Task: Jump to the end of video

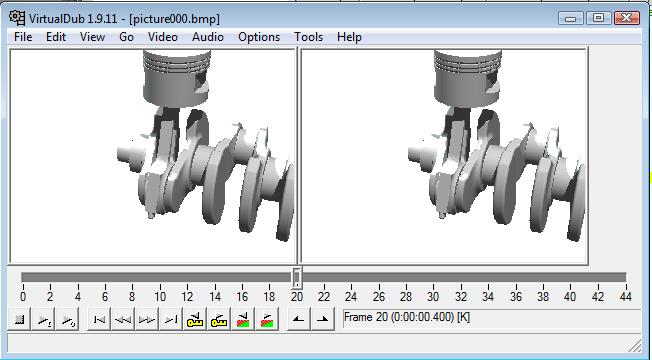Action: click(171, 320)
